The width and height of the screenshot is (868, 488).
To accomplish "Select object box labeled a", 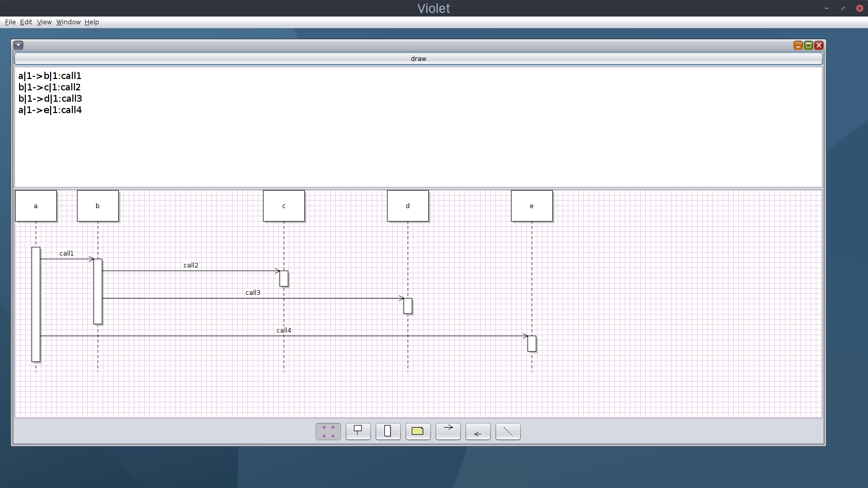I will (36, 206).
